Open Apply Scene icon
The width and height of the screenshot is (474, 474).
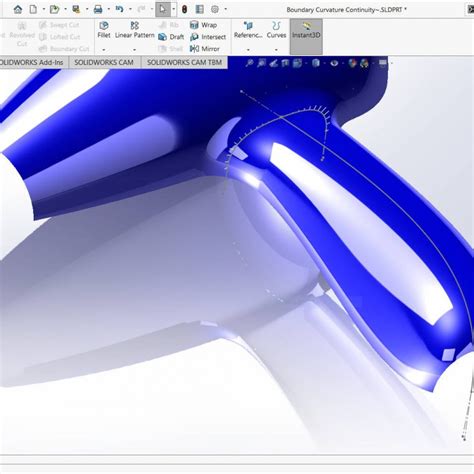point(364,63)
